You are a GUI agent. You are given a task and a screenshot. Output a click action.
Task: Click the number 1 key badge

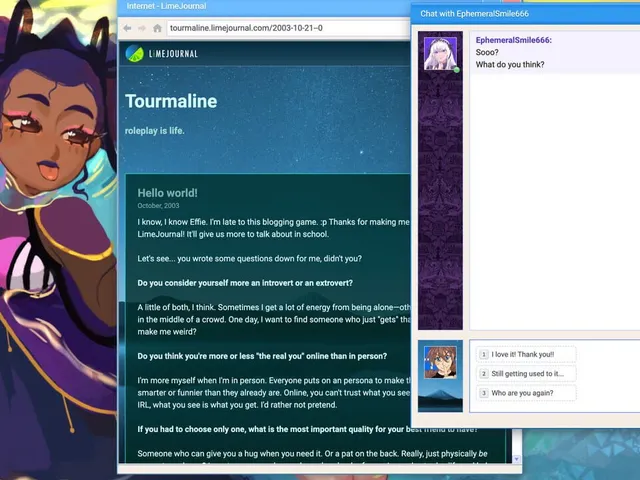pyautogui.click(x=484, y=354)
